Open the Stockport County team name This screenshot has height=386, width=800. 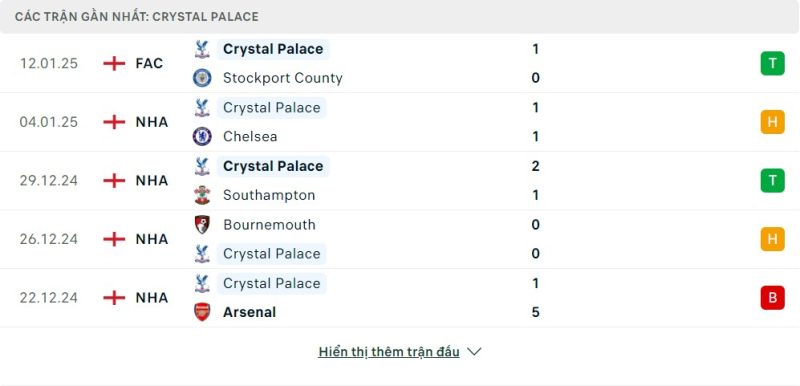click(283, 78)
